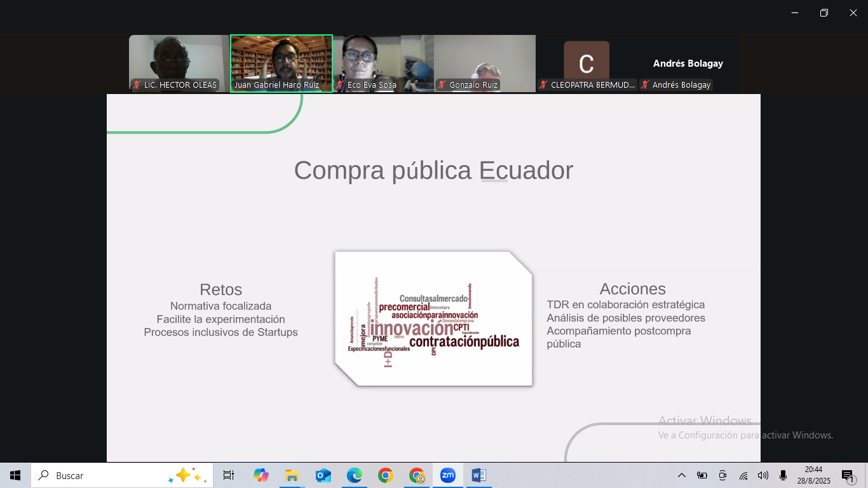Open the Zoom app in the taskbar
The height and width of the screenshot is (488, 868).
pyautogui.click(x=448, y=475)
